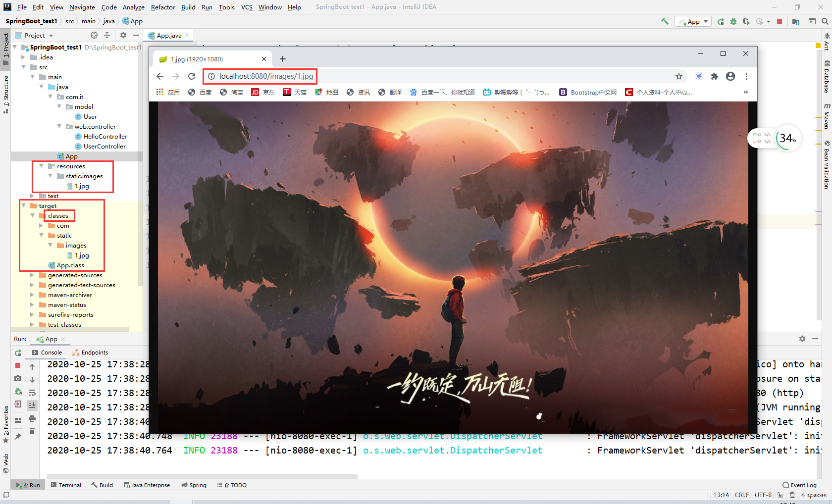Viewport: 832px width, 504px height.
Task: Click the Dump Threads camera icon
Action: tap(18, 378)
